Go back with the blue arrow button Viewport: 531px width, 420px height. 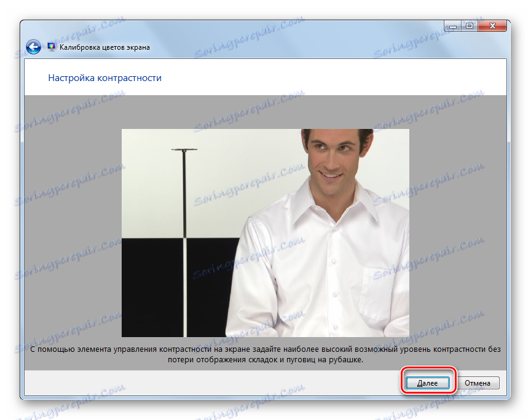34,47
